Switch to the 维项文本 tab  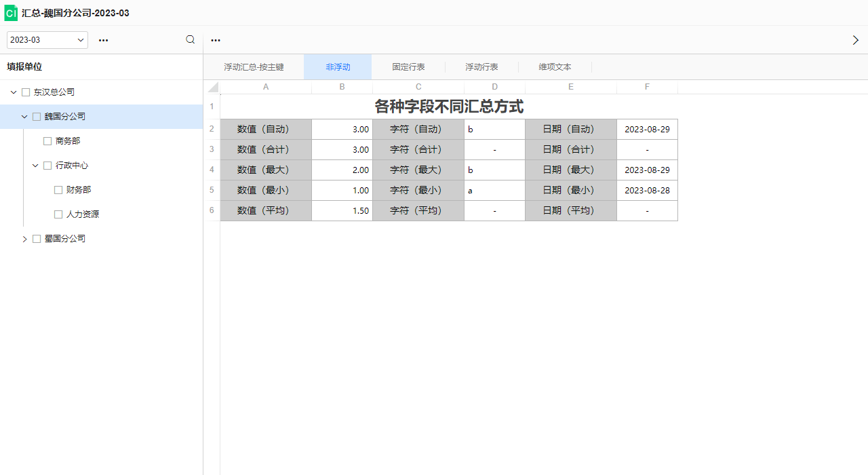coord(555,66)
